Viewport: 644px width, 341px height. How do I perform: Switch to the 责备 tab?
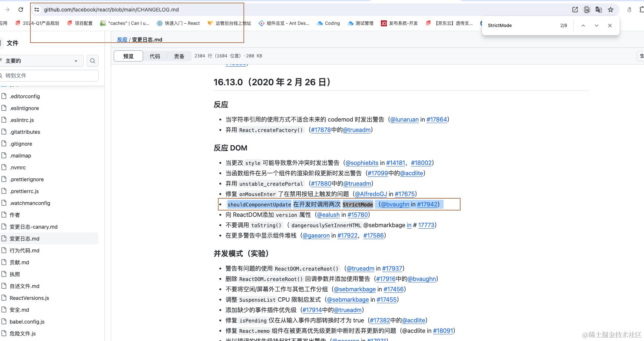(179, 56)
